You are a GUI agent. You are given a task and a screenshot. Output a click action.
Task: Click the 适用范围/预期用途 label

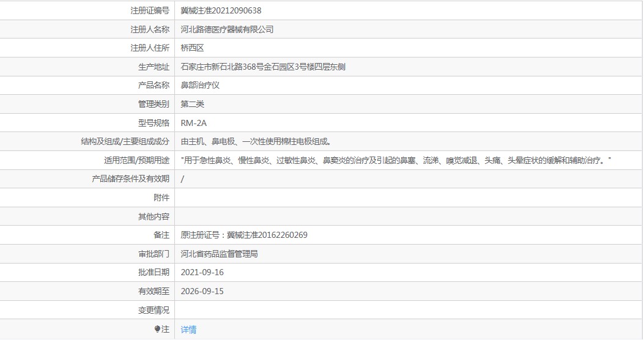(x=137, y=161)
